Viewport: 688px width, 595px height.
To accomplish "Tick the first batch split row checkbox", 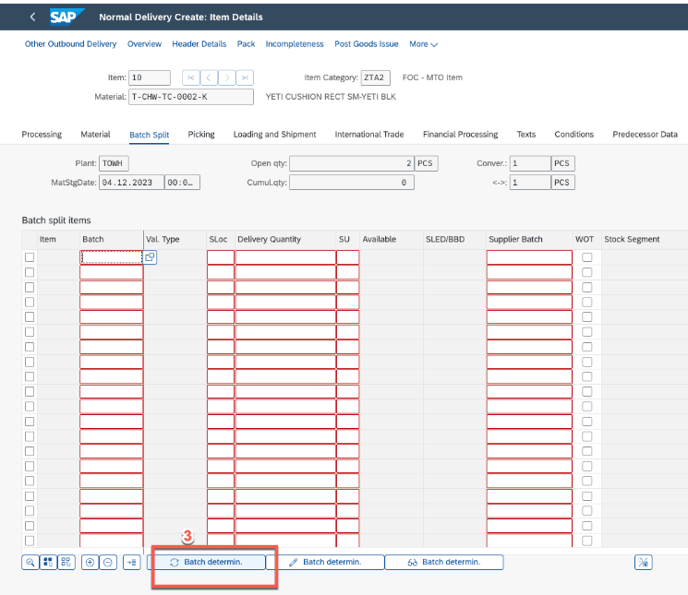I will [x=29, y=257].
